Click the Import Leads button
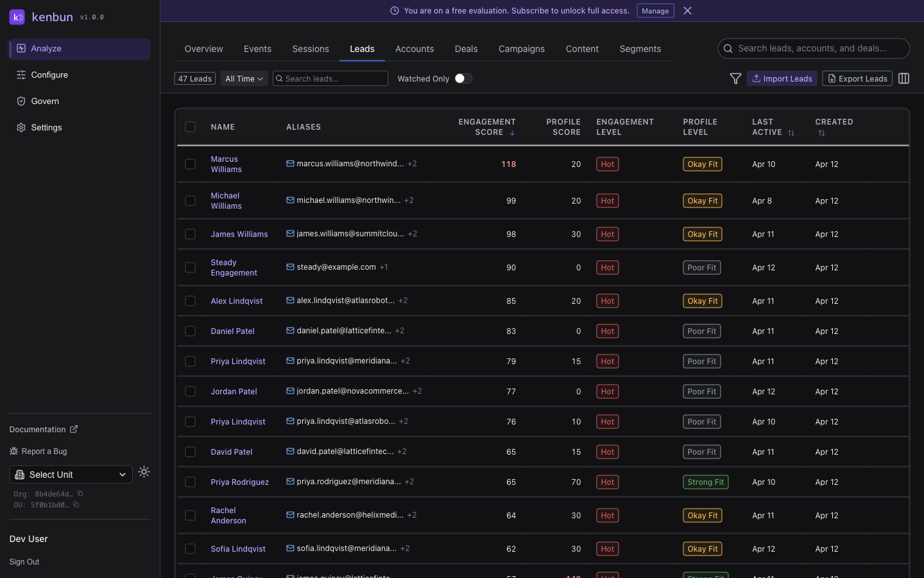The height and width of the screenshot is (578, 924). 782,78
